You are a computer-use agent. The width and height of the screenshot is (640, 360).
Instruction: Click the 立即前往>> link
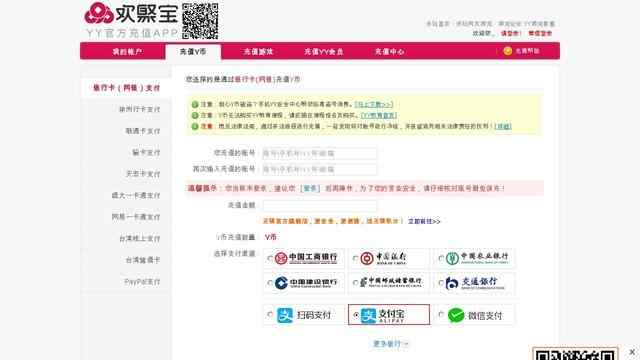coord(424,221)
